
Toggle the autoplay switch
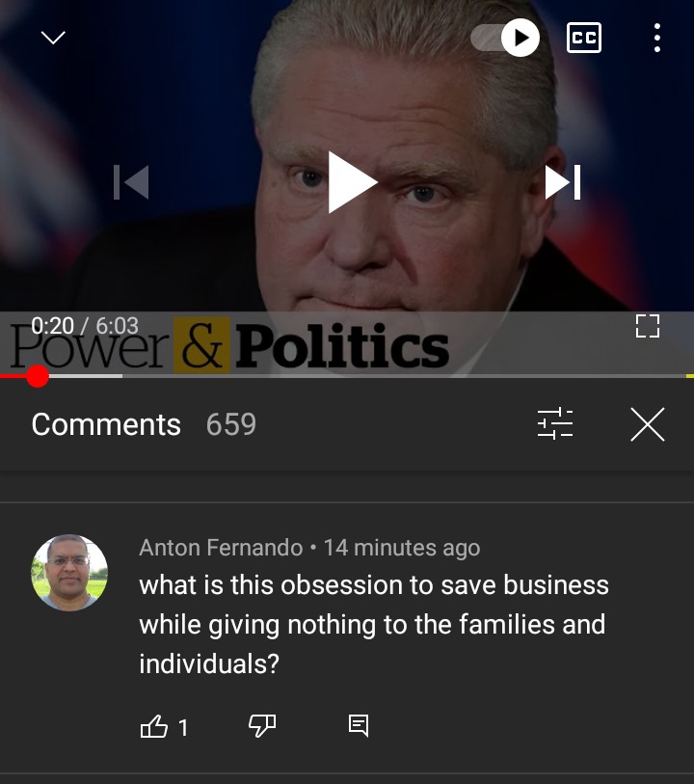click(505, 38)
